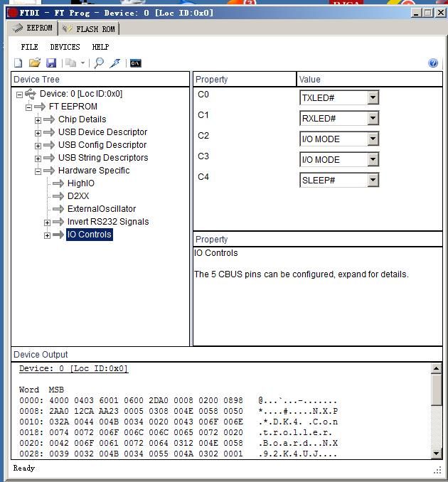Open the C4 SLEEP# dropdown
Viewport: 448px width, 482px height.
point(373,180)
